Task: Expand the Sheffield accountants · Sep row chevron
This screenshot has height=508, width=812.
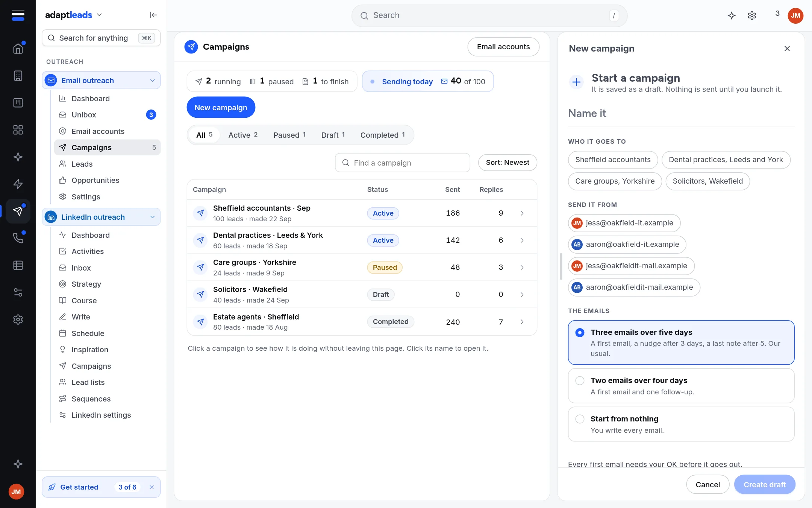Action: pos(522,213)
